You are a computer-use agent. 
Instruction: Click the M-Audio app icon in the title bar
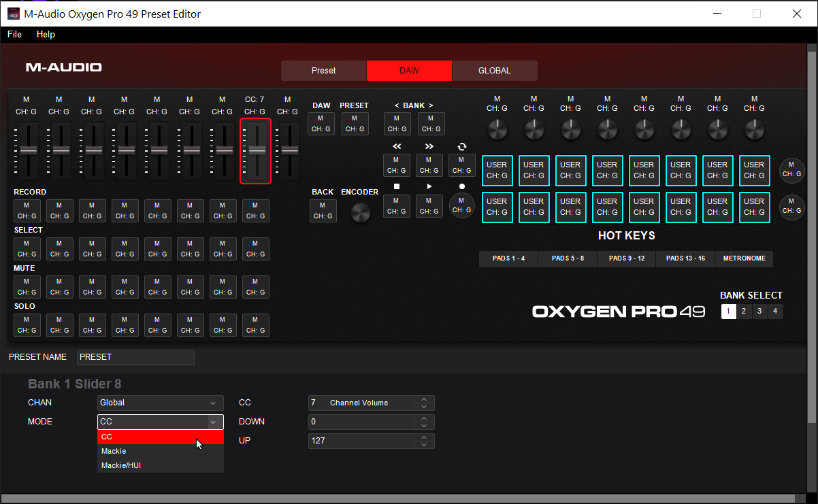pyautogui.click(x=13, y=14)
